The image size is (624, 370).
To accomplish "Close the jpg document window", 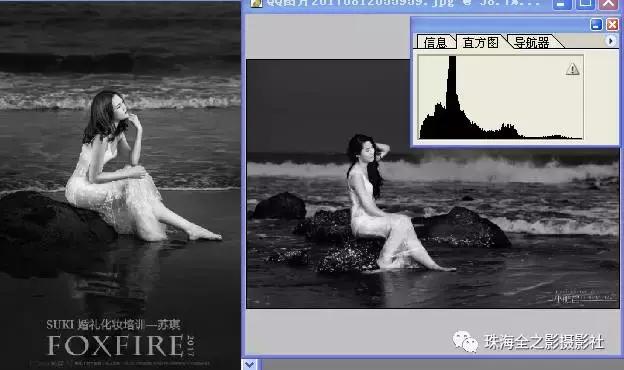I will tap(609, 4).
